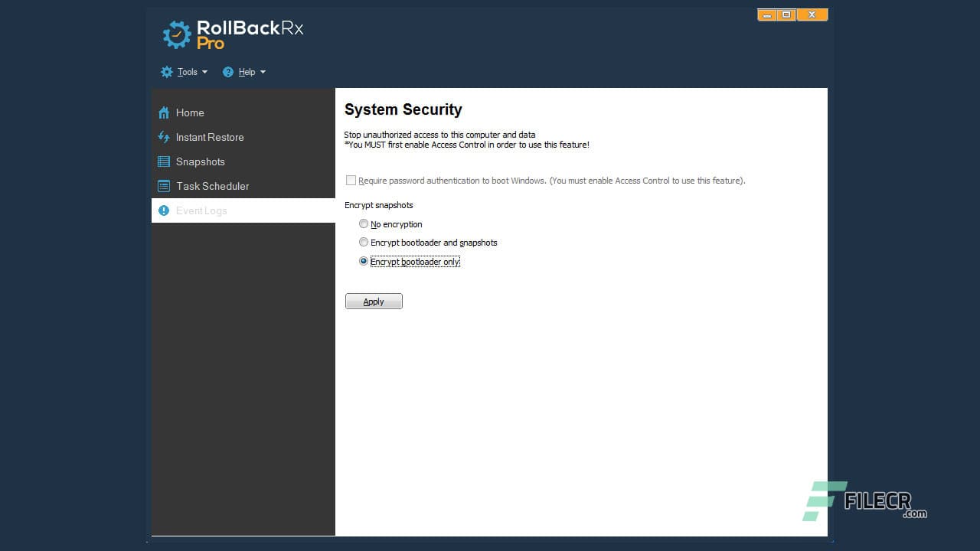Image resolution: width=980 pixels, height=551 pixels.
Task: Choose Encrypt bootloader and snapshots
Action: [x=364, y=242]
